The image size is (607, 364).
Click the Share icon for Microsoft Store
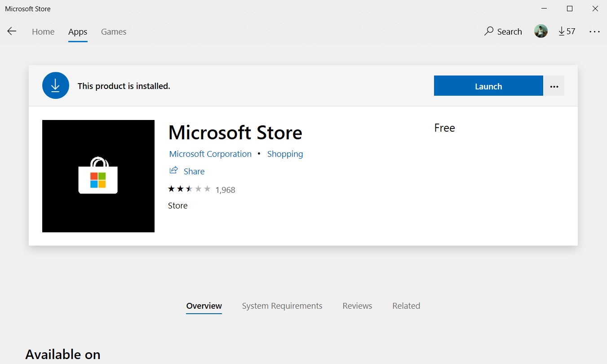coord(174,171)
